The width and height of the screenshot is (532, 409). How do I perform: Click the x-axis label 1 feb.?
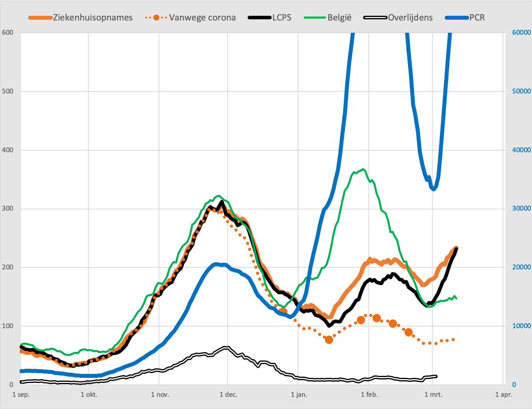[369, 394]
